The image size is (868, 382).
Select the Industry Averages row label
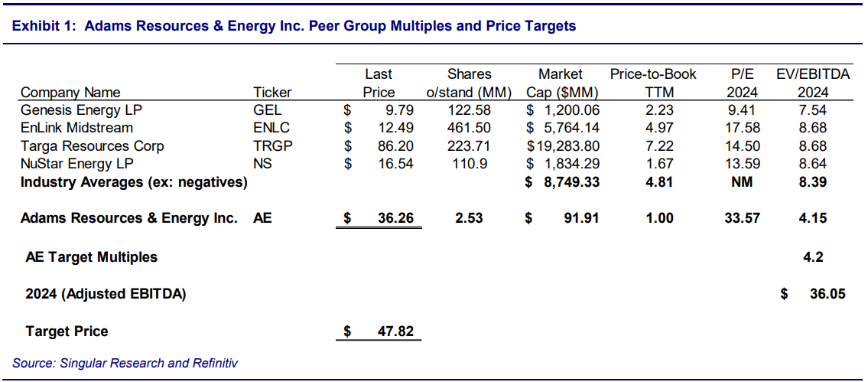click(x=134, y=182)
